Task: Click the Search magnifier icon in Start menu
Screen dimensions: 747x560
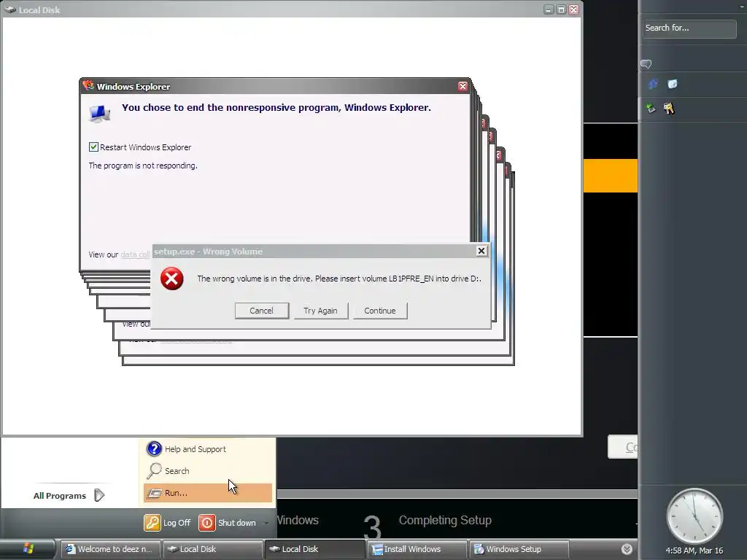Action: (x=154, y=470)
